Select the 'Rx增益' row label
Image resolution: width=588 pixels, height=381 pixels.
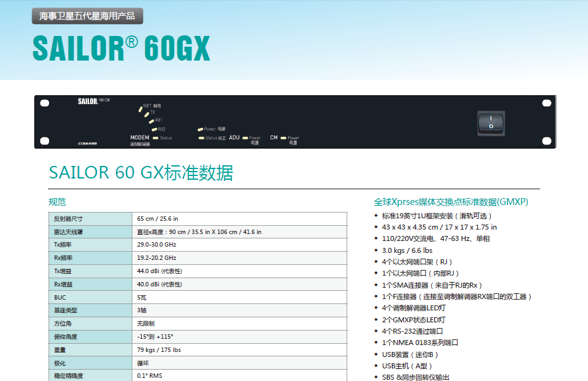tap(63, 284)
